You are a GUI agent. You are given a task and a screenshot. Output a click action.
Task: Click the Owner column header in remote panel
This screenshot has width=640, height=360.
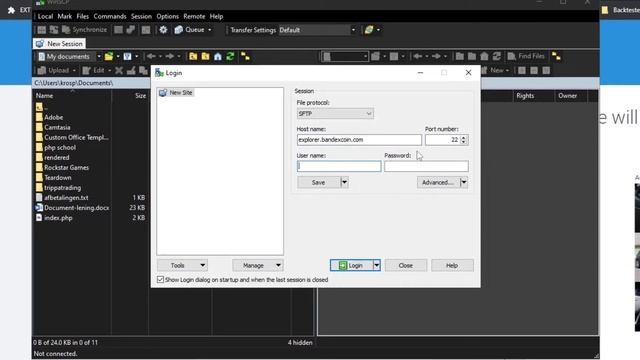571,96
